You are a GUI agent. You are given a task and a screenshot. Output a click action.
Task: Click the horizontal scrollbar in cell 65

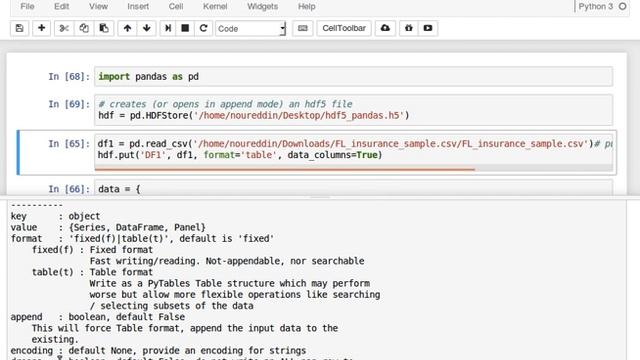285,169
